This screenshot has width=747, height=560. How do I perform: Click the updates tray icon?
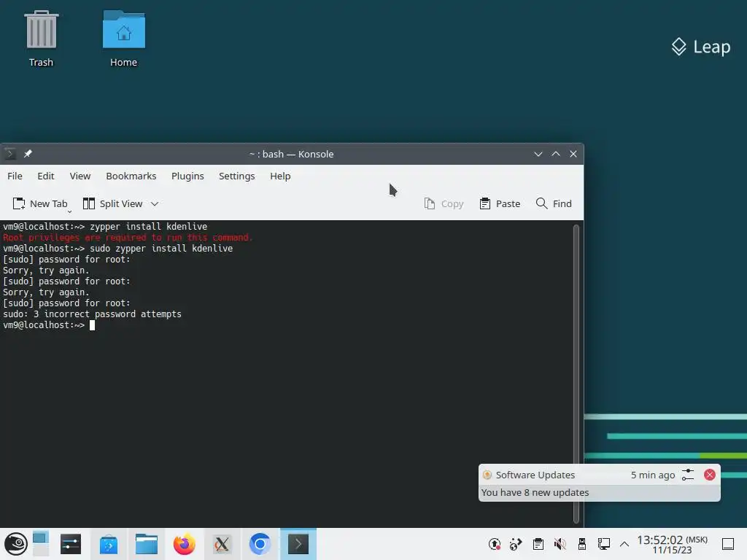click(495, 544)
